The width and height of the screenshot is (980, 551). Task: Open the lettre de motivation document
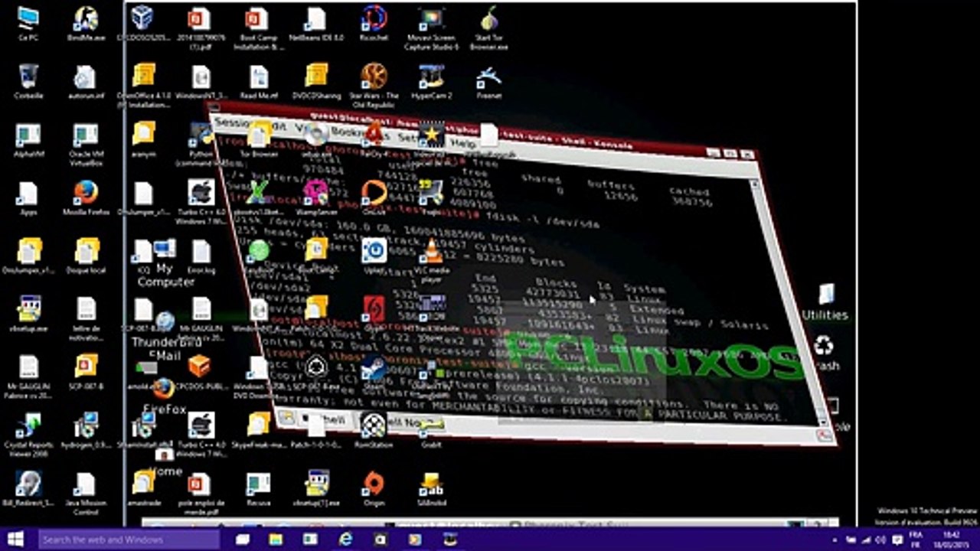click(86, 318)
